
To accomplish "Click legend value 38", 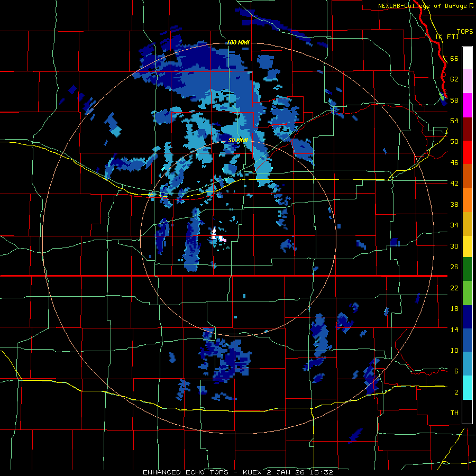I will pyautogui.click(x=454, y=204).
